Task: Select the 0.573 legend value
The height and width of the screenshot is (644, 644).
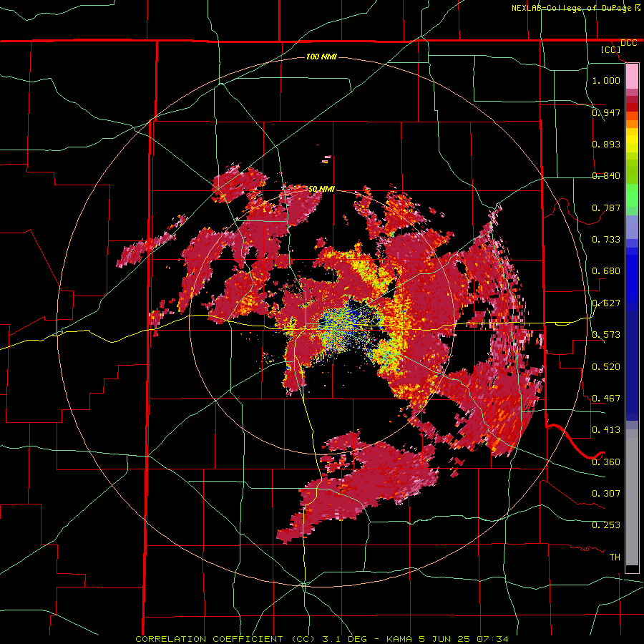Action: tap(606, 334)
